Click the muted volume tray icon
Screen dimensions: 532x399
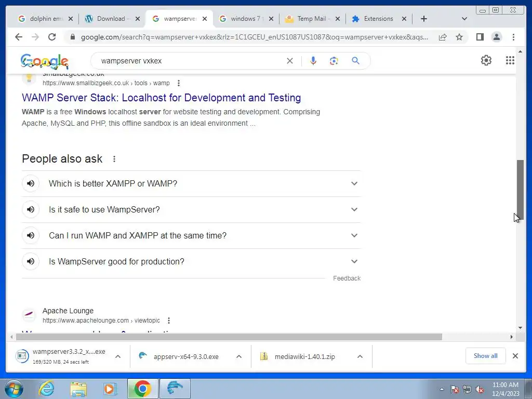480,390
